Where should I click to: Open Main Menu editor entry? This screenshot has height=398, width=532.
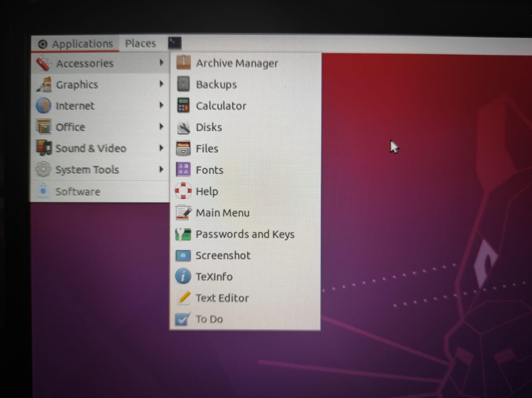(x=223, y=213)
